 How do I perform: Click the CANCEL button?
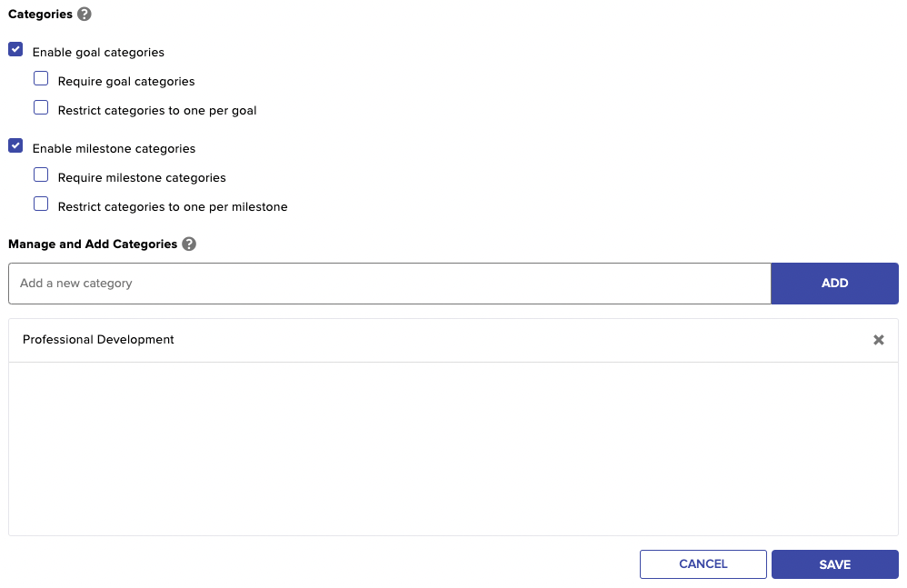(x=703, y=564)
